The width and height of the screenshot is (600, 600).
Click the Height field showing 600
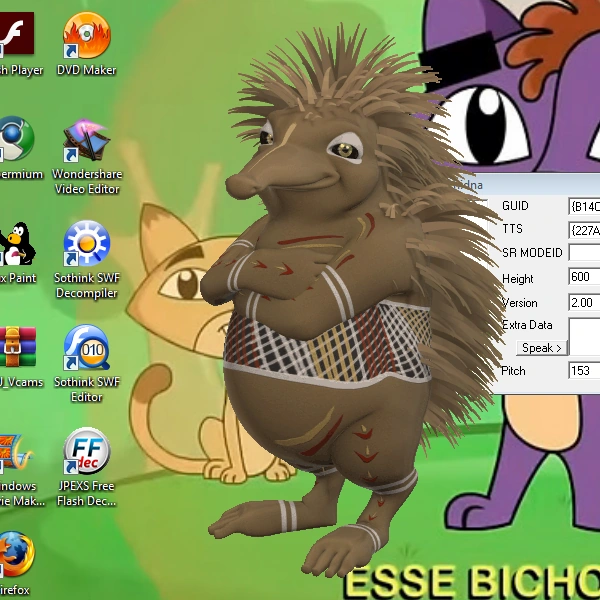click(584, 276)
